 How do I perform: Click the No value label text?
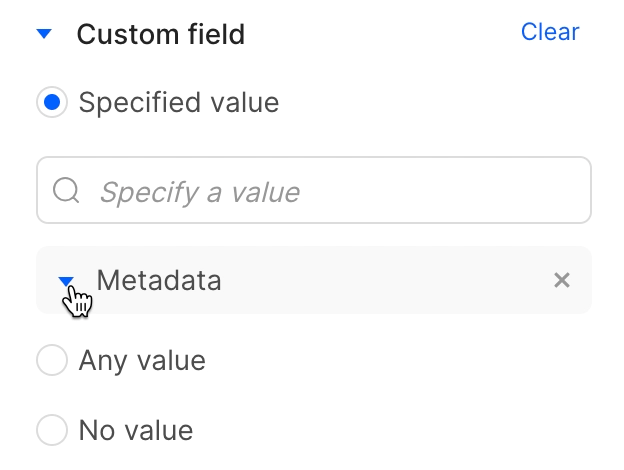click(136, 430)
